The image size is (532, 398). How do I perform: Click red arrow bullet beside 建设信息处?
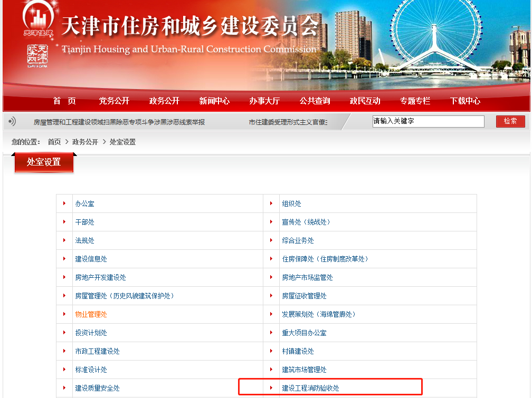[x=64, y=259]
